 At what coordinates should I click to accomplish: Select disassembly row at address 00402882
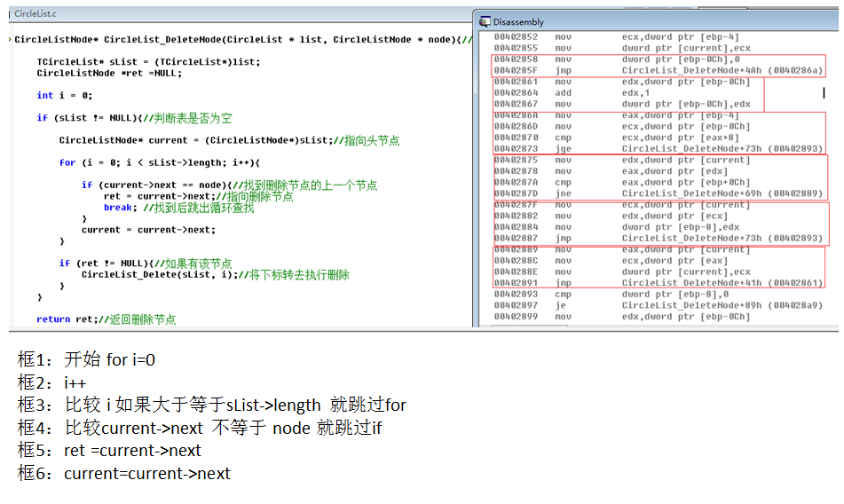click(611, 216)
